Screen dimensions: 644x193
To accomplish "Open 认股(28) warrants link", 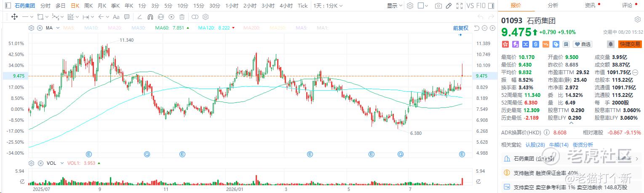I will click(x=535, y=145).
